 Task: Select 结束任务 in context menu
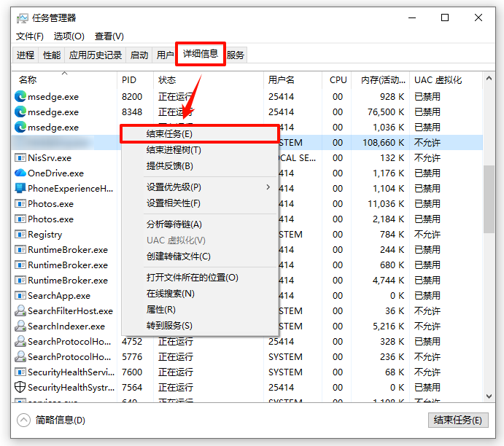point(169,134)
